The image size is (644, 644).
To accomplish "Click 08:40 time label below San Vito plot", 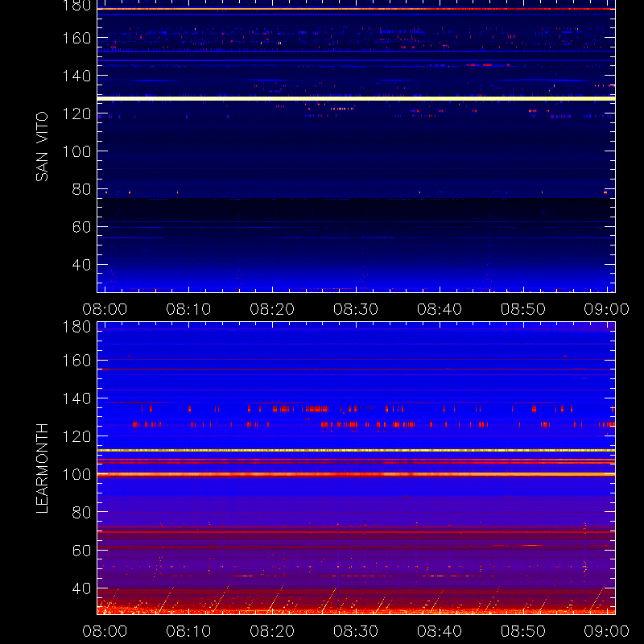I will coord(440,309).
